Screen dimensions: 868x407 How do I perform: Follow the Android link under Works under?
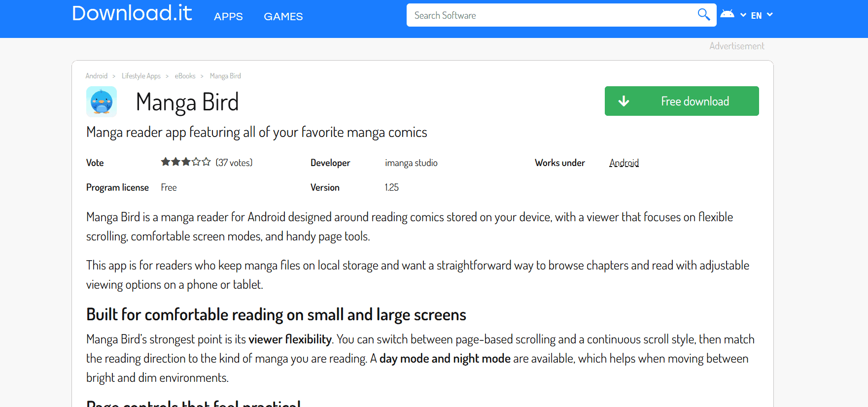pyautogui.click(x=624, y=163)
